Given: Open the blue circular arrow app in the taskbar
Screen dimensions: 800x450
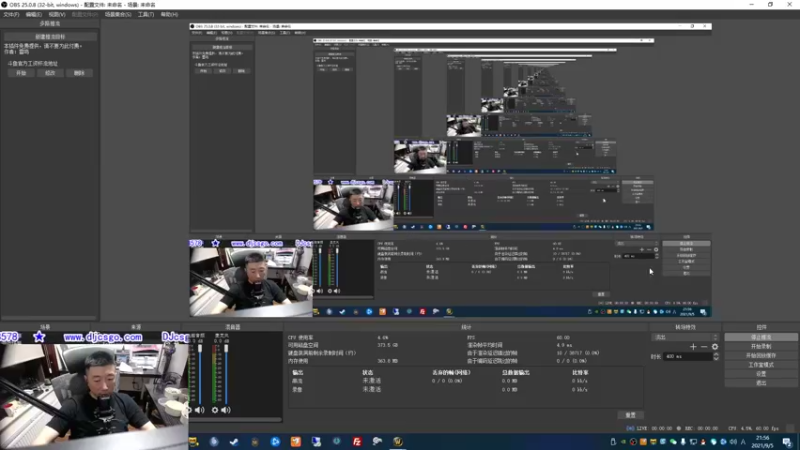Looking at the screenshot, I should (275, 442).
